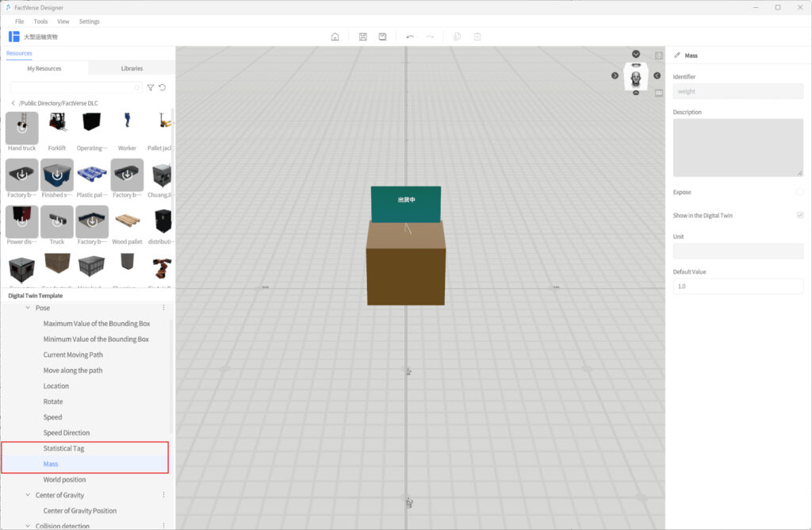
Task: Select the Speed Direction attribute
Action: click(x=67, y=432)
